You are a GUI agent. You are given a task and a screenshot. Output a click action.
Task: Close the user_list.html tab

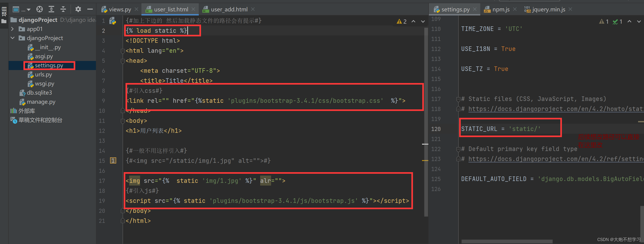pyautogui.click(x=193, y=9)
